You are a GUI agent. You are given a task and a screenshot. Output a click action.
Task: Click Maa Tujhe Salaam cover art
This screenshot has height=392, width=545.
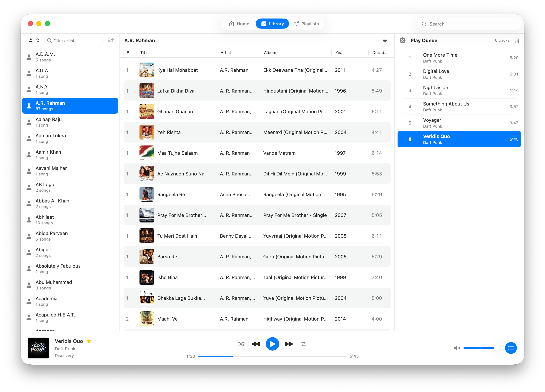pos(147,153)
